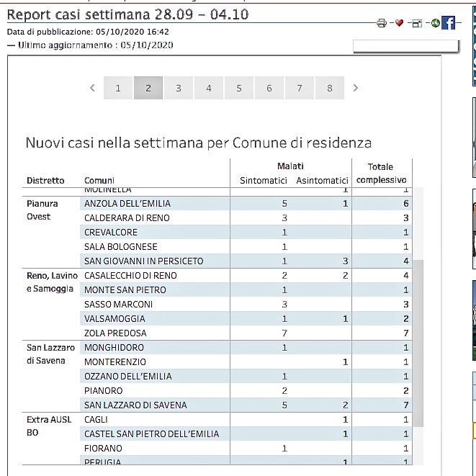Click the MONTERENZIO cell
This screenshot has height=476, width=476.
pos(115,362)
